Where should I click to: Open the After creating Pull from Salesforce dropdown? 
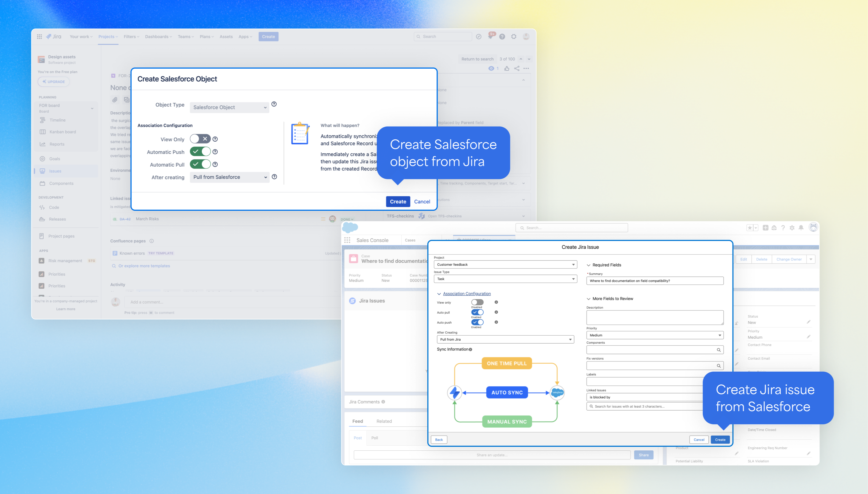(x=230, y=177)
